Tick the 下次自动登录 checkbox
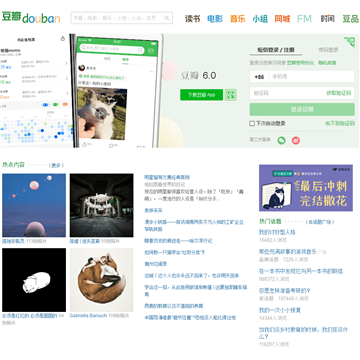Image resolution: width=360 pixels, height=360 pixels. pyautogui.click(x=252, y=124)
